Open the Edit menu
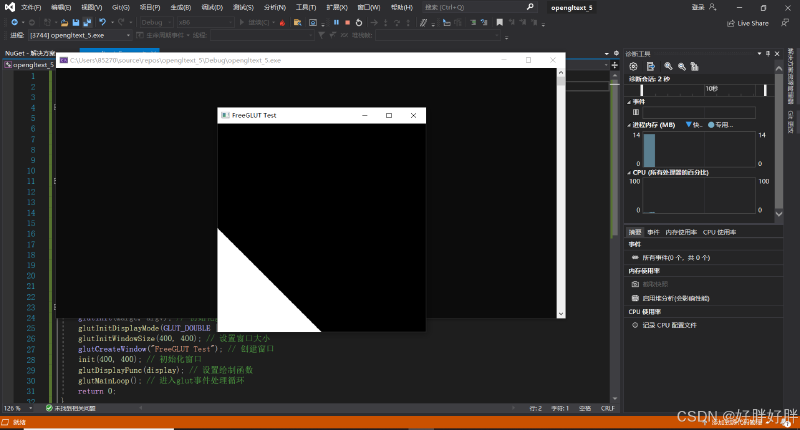This screenshot has width=800, height=430. tap(61, 7)
